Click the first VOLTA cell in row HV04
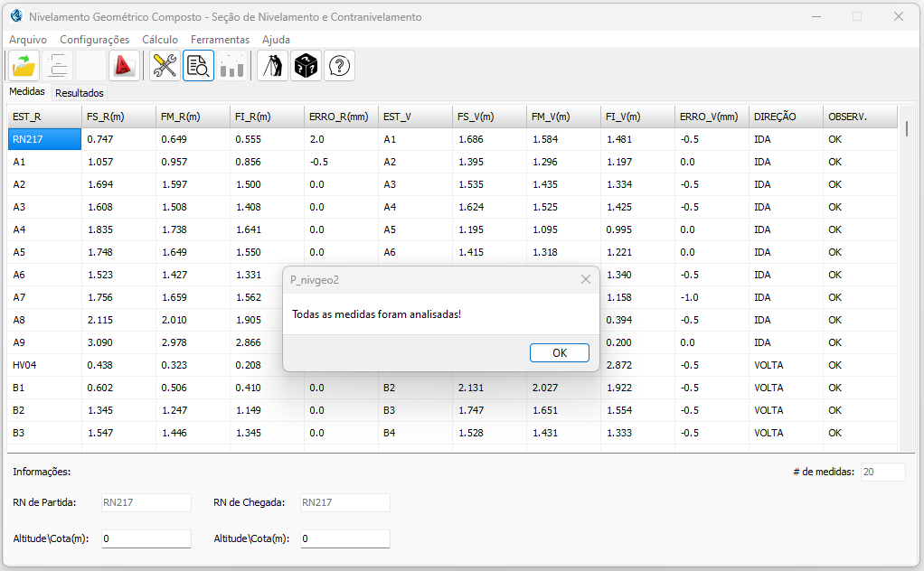The image size is (924, 571). click(786, 365)
